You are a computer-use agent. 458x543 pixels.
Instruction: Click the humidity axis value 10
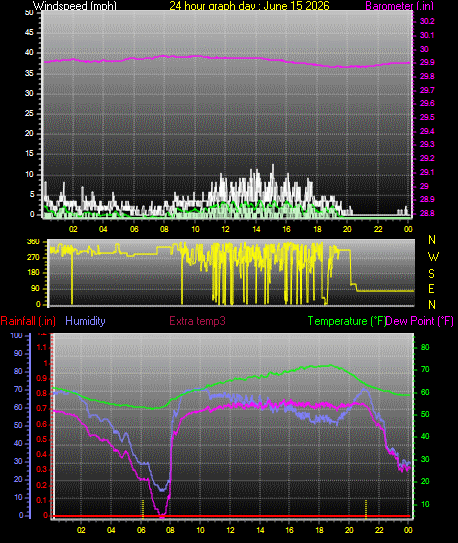click(x=18, y=497)
